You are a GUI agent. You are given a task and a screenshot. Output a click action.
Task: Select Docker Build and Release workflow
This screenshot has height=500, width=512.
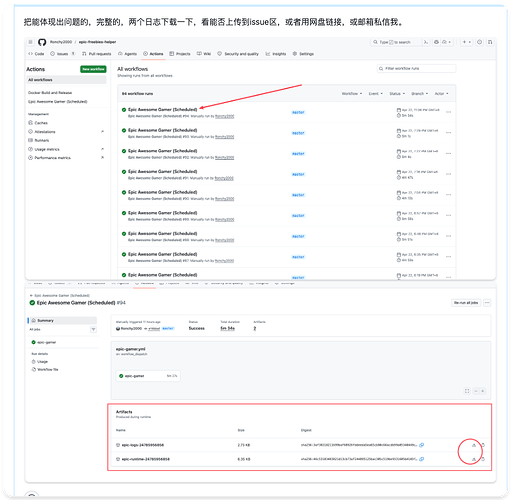tap(50, 93)
